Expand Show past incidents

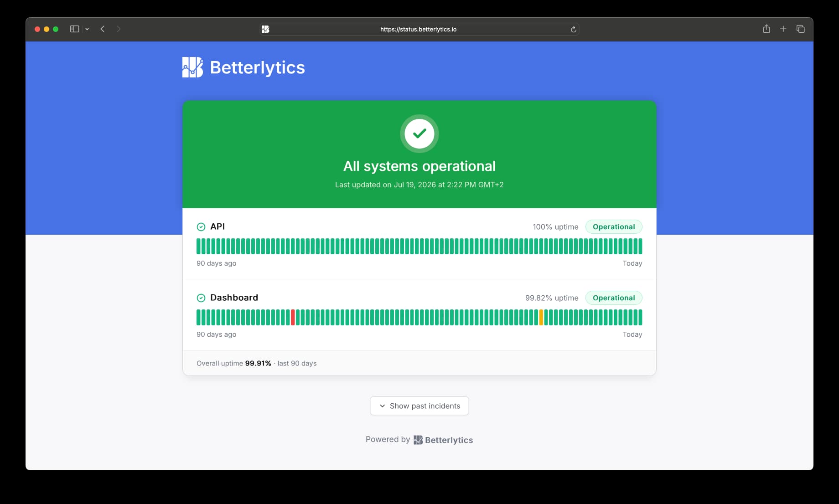pos(419,406)
